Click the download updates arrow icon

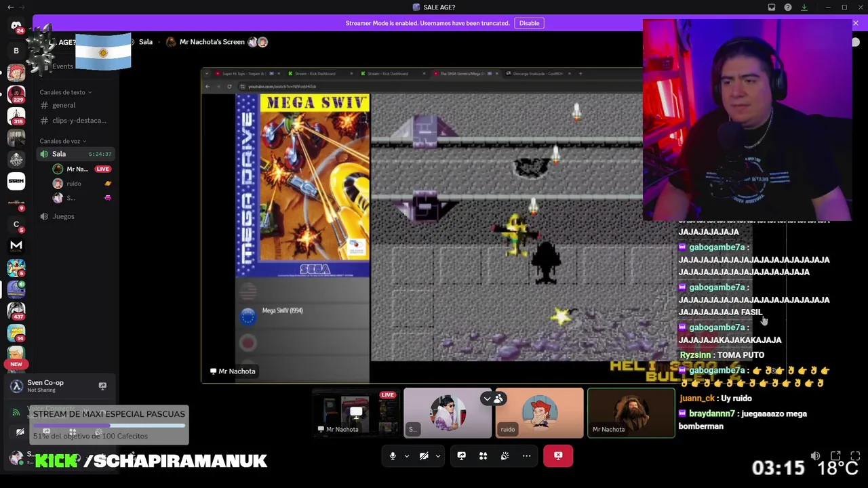pyautogui.click(x=804, y=7)
